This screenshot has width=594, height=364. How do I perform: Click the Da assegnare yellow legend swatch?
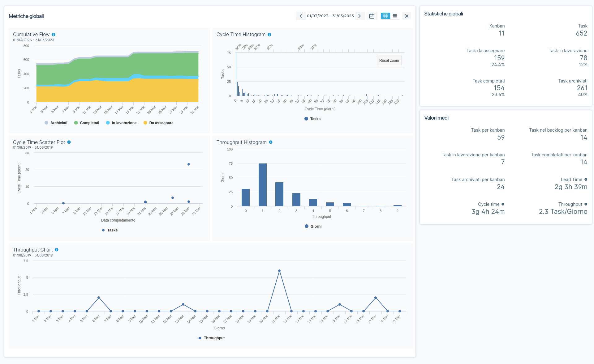145,123
